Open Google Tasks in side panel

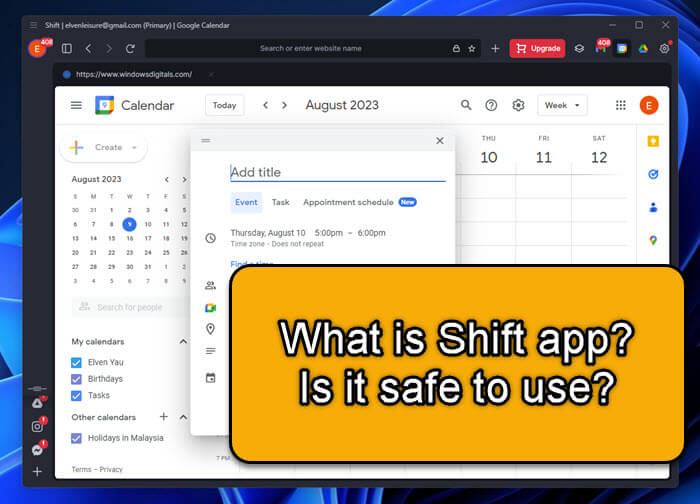653,175
